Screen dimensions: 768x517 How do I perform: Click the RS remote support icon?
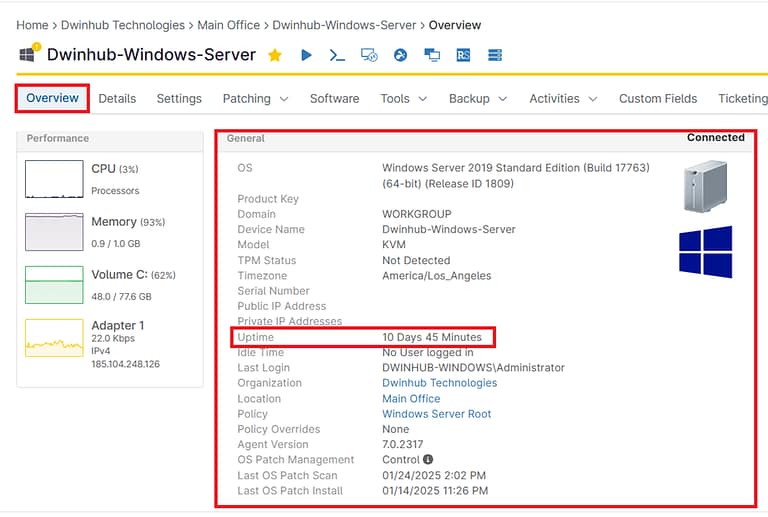tap(463, 55)
